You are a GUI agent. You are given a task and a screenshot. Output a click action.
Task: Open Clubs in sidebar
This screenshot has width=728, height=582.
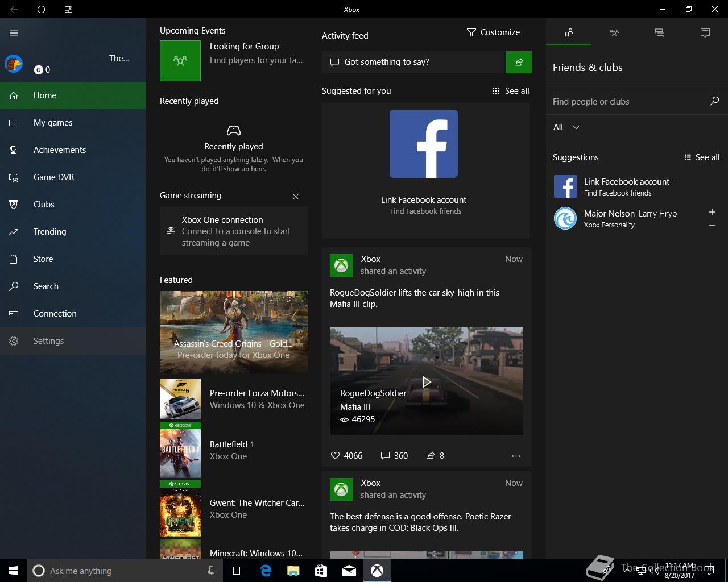point(73,205)
